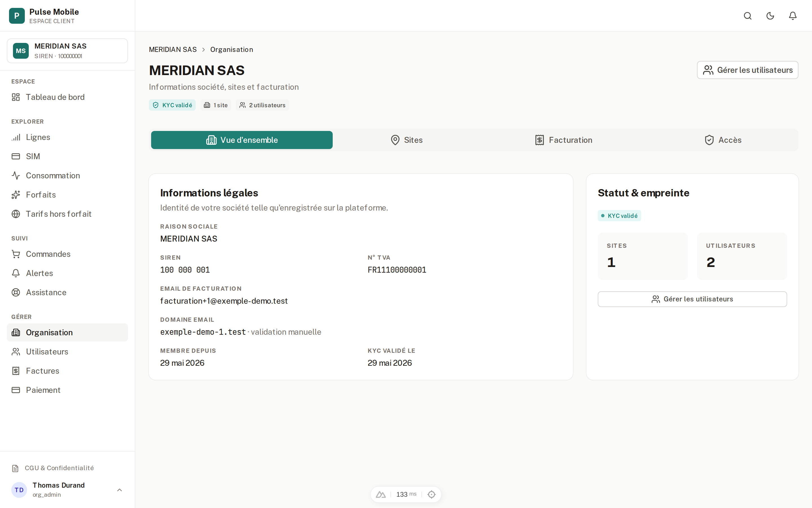Open Utilisateurs in sidebar
Screen dimensions: 812x508
(x=67, y=351)
